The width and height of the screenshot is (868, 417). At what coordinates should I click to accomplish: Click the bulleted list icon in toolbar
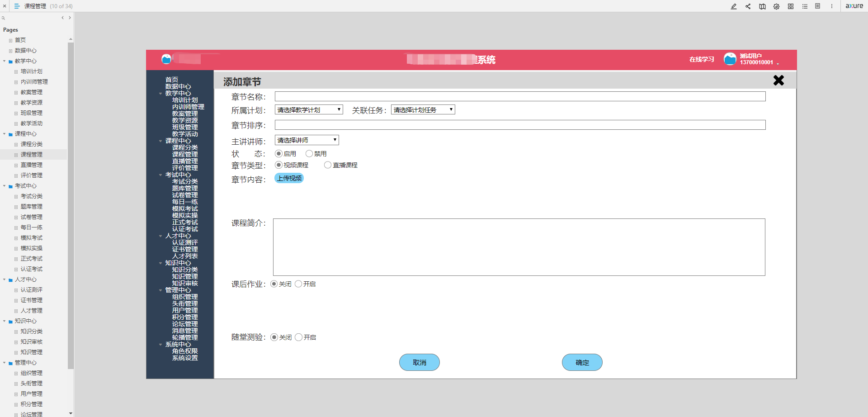coord(805,6)
